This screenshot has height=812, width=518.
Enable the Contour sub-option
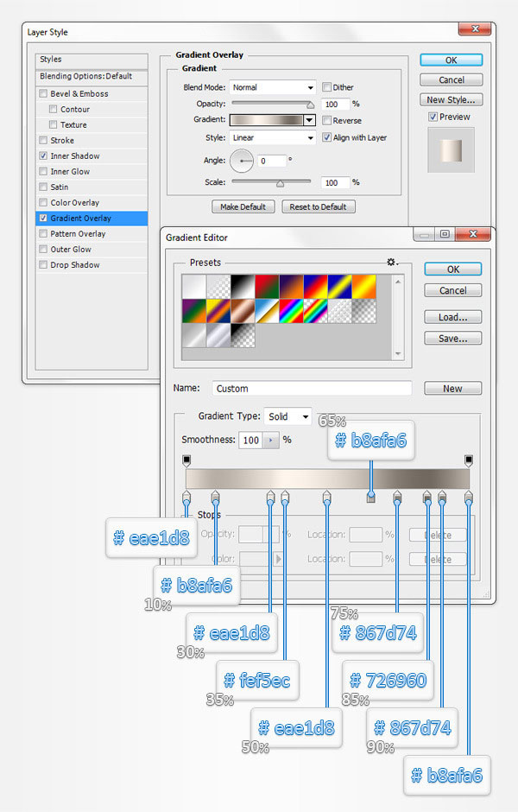tap(53, 109)
